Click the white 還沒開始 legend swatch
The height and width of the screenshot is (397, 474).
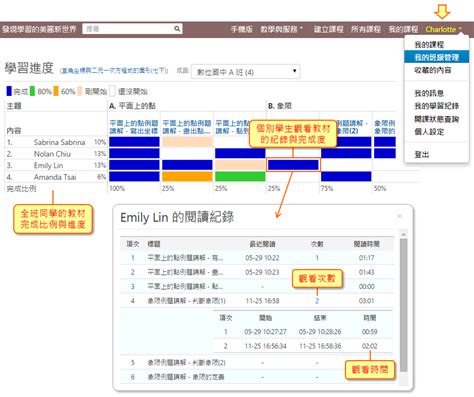112,91
